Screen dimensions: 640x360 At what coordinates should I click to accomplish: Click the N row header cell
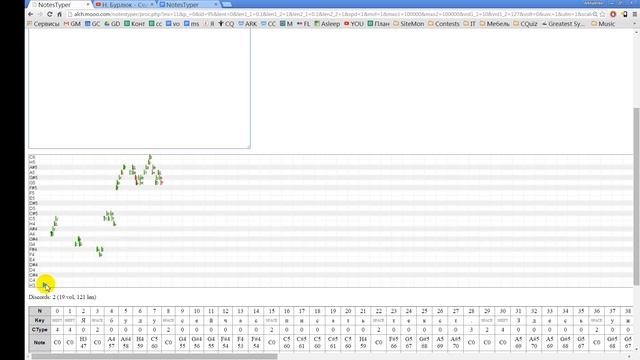point(40,311)
